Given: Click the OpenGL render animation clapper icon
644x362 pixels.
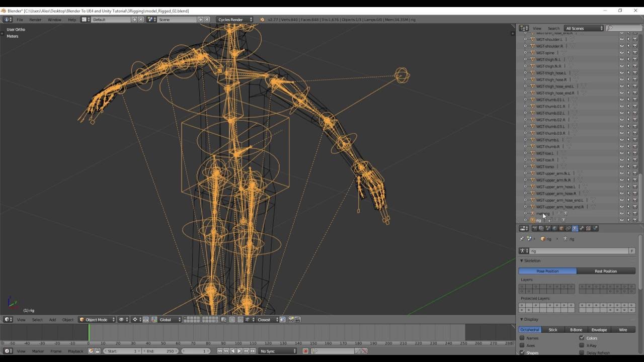Looking at the screenshot, I should (297, 319).
